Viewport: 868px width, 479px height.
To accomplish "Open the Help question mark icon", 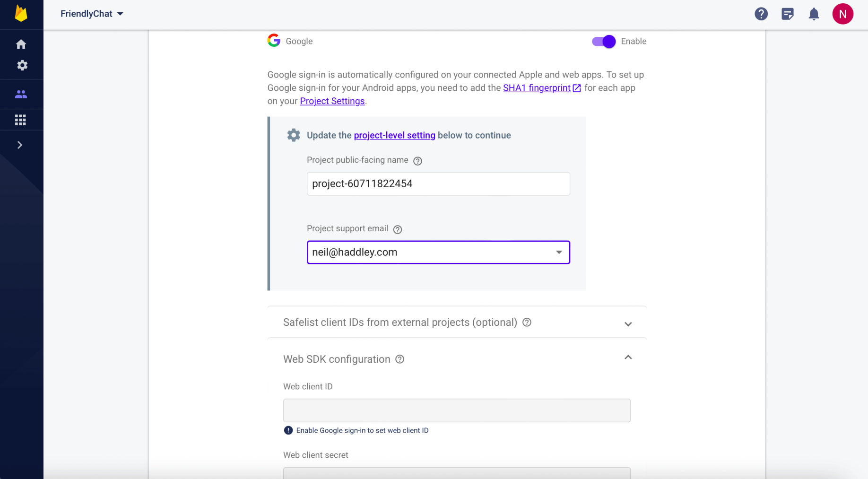I will coord(761,14).
